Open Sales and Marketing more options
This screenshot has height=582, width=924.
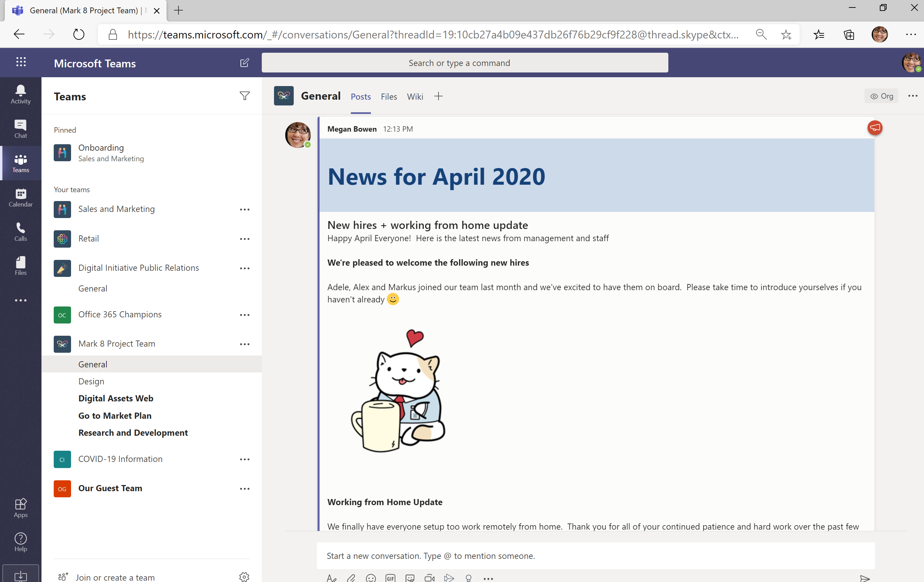click(244, 209)
